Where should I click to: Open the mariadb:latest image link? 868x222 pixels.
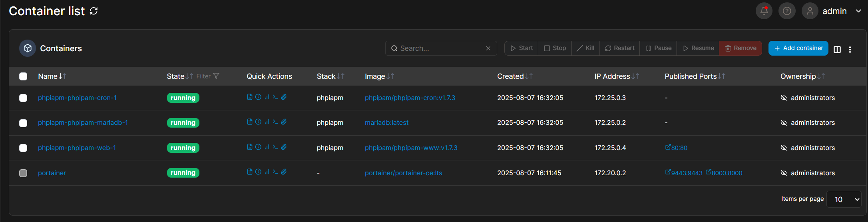point(386,123)
